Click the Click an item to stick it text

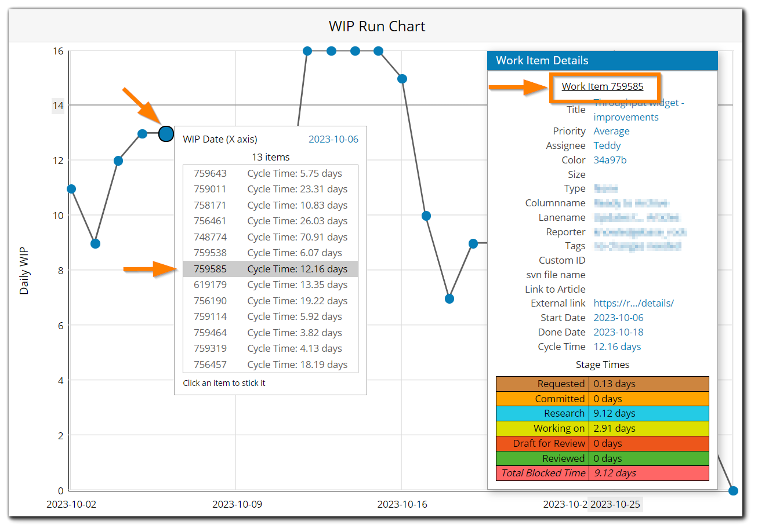pos(224,383)
